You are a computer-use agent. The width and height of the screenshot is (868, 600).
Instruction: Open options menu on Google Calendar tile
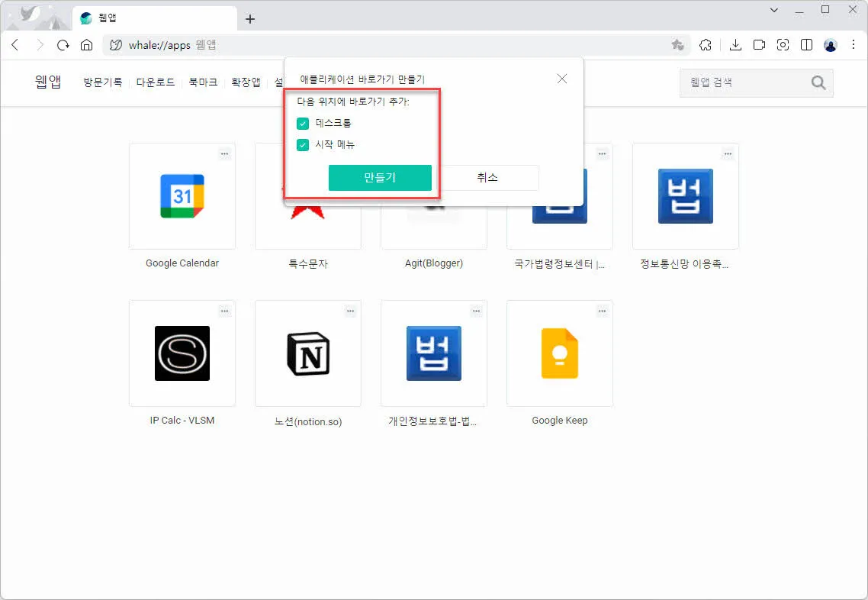225,154
